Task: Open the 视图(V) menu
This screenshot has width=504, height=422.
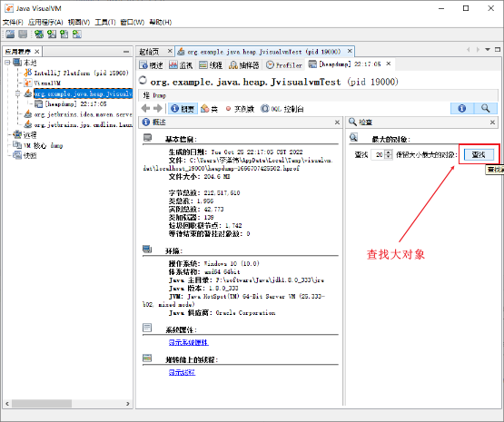Action: (x=79, y=22)
